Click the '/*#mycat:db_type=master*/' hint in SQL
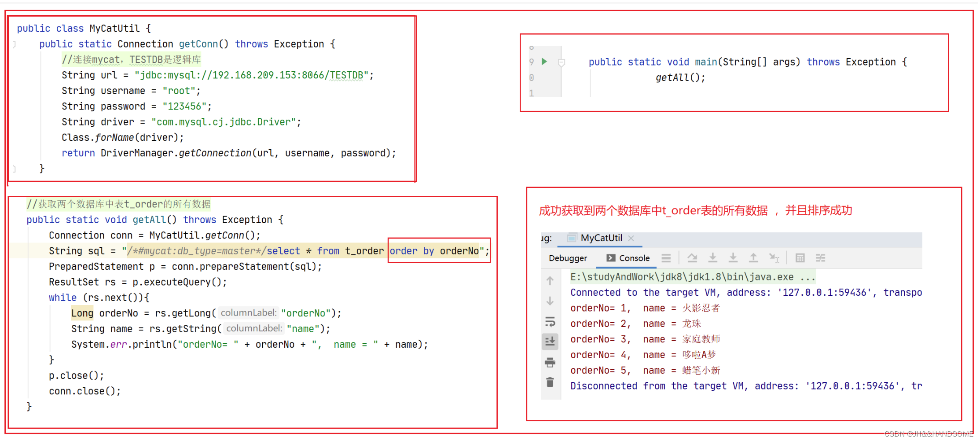Screen dimensions: 980x441 (x=196, y=251)
